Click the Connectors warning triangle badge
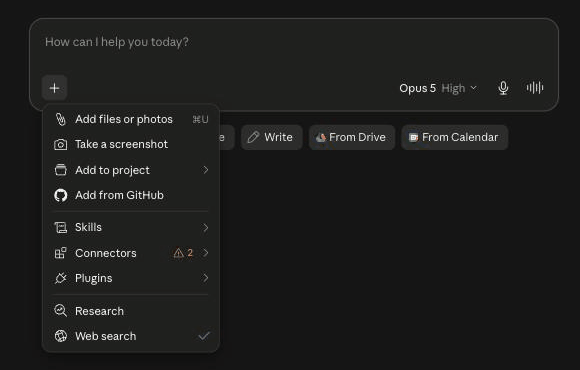Viewport: 580px width, 370px height. coord(179,253)
